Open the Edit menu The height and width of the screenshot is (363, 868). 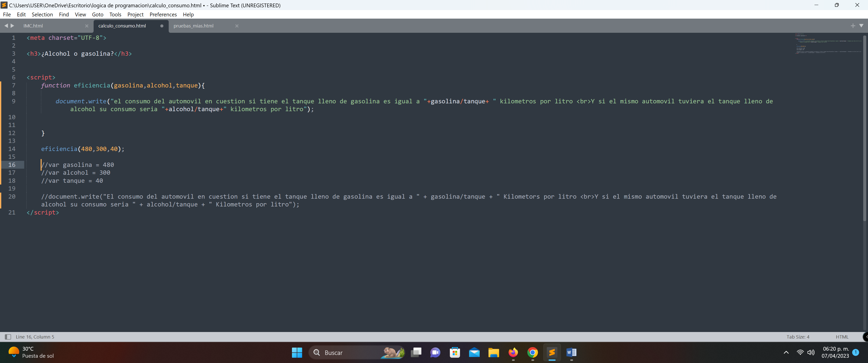click(21, 14)
